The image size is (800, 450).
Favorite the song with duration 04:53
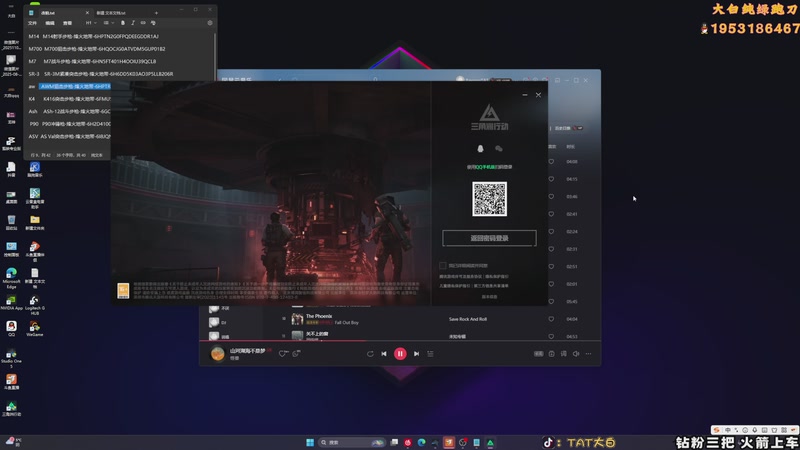pos(551,336)
